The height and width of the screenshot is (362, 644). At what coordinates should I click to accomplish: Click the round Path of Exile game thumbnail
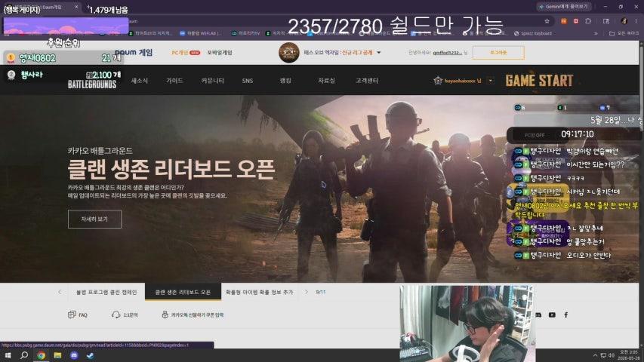pyautogui.click(x=288, y=53)
